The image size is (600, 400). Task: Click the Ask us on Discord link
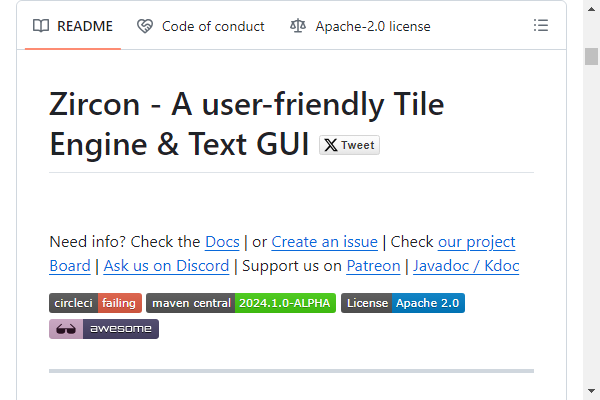click(x=166, y=266)
